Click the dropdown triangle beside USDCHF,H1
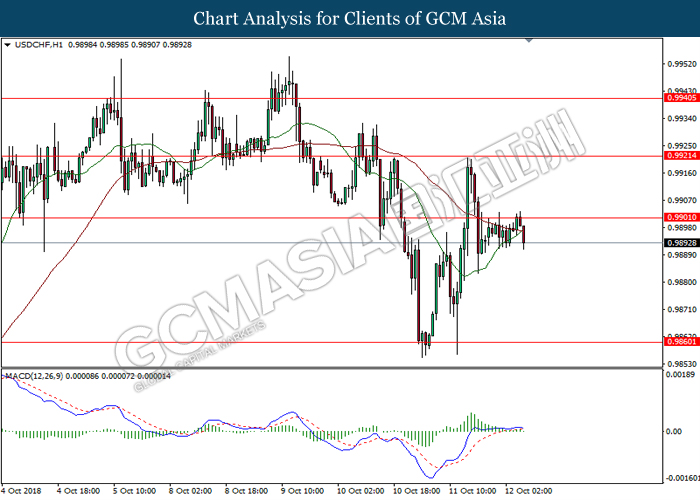This screenshot has height=500, width=700. pos(7,45)
